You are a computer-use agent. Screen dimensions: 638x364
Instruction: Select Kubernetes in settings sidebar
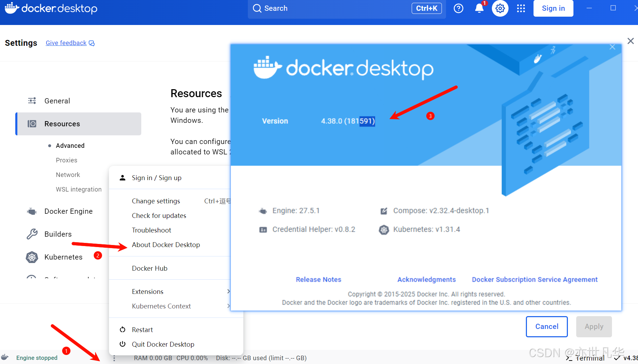(x=64, y=257)
